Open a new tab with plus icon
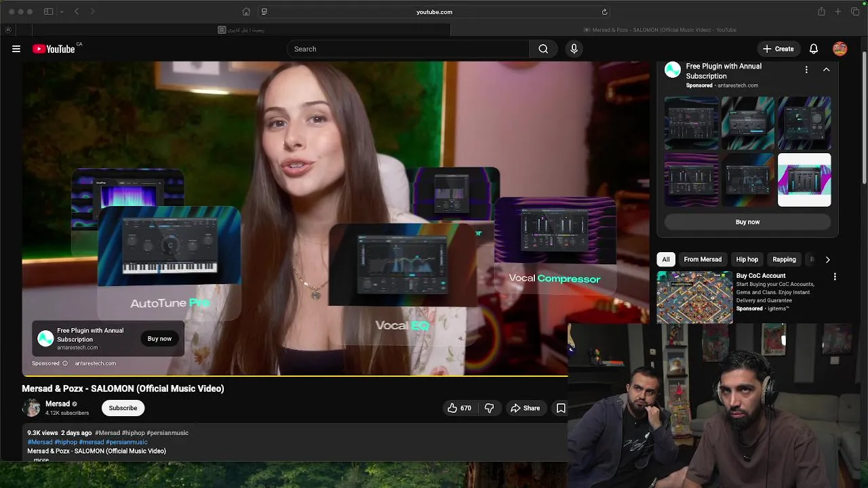This screenshot has height=488, width=868. click(x=837, y=12)
